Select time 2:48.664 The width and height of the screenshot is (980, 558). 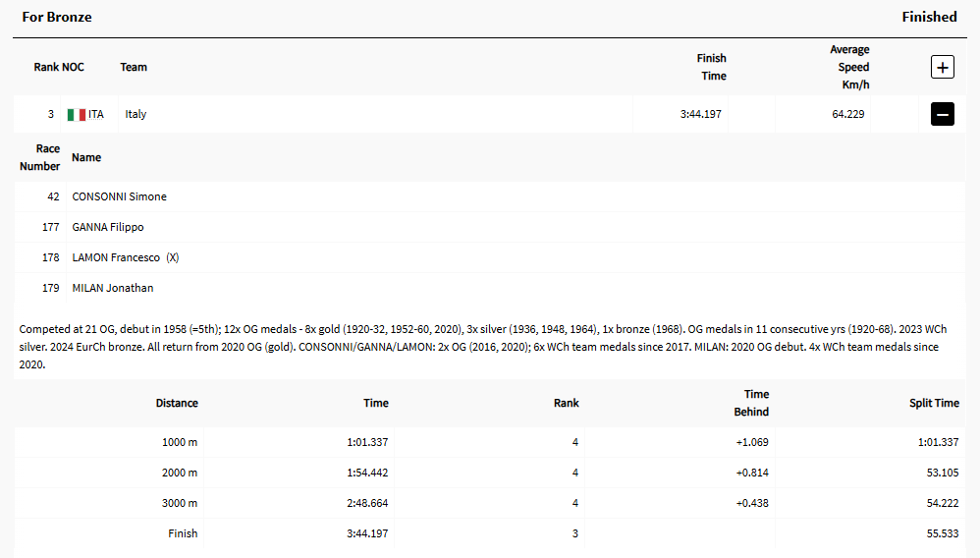coord(367,503)
